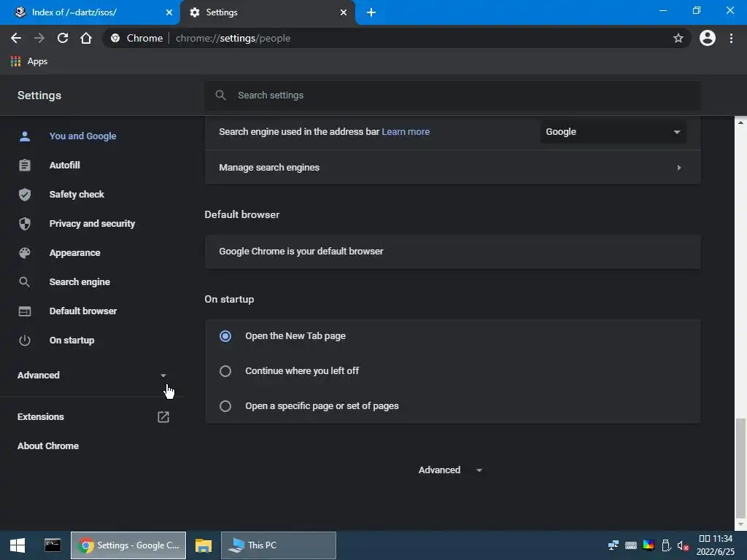Screen dimensions: 747x560
Task: Click the window icon beside Default browser
Action: click(25, 311)
